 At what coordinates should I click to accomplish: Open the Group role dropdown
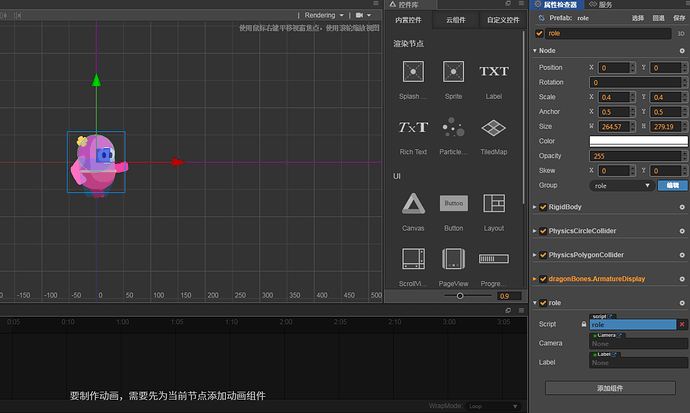[622, 186]
